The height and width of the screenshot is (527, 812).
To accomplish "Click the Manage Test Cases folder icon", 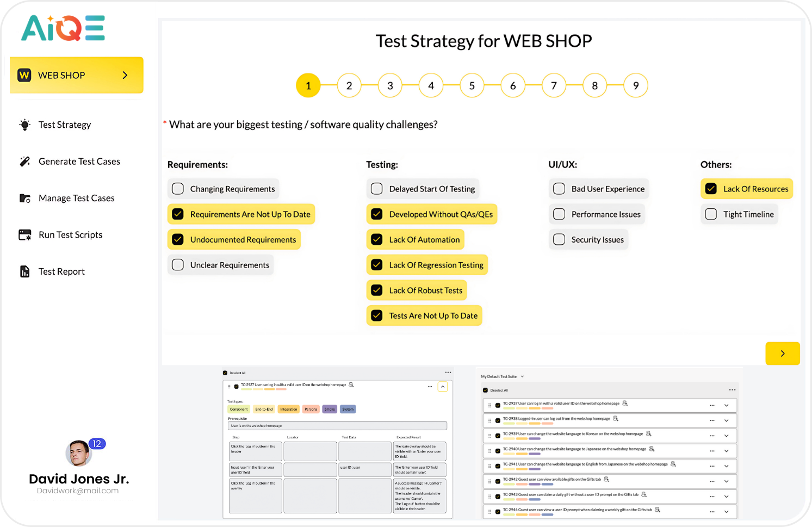I will click(25, 198).
